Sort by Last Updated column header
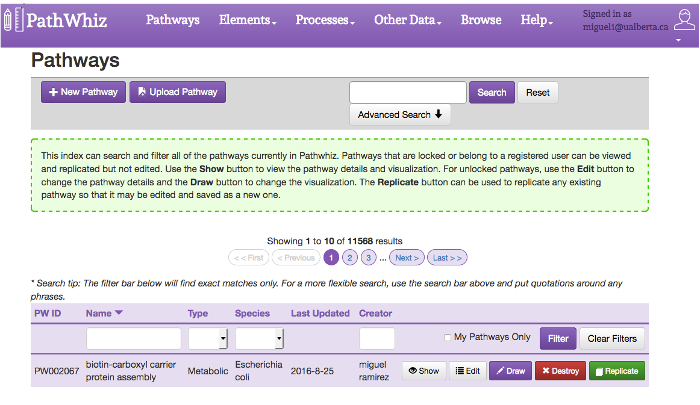This screenshot has width=700, height=405. tap(320, 313)
